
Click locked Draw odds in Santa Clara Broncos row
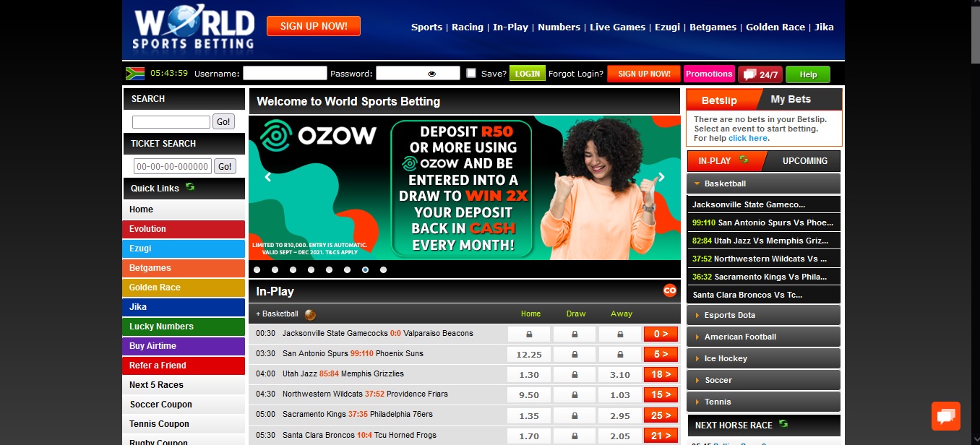click(575, 436)
